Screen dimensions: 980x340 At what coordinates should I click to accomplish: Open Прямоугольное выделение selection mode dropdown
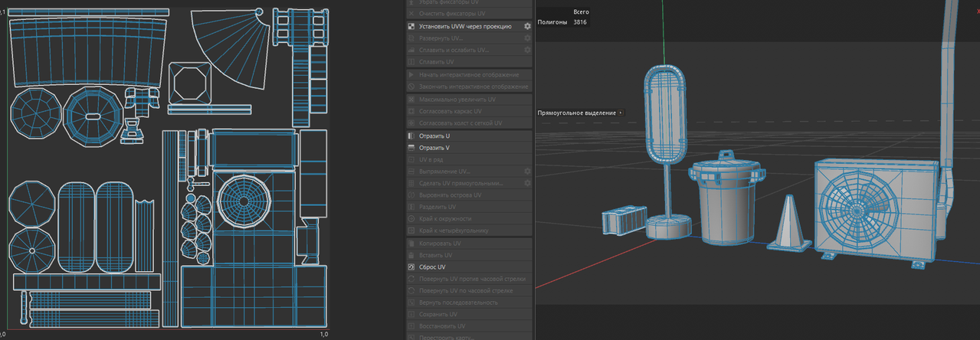tap(621, 113)
